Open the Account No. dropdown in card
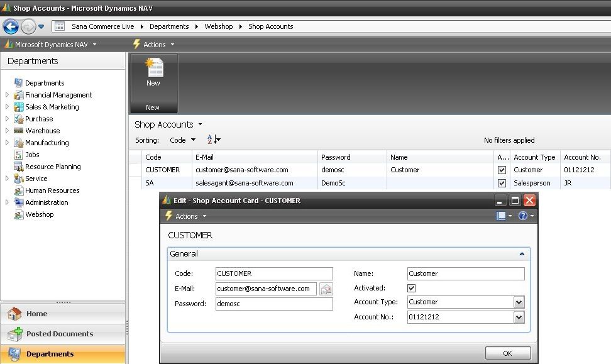This screenshot has height=364, width=611. pyautogui.click(x=519, y=317)
